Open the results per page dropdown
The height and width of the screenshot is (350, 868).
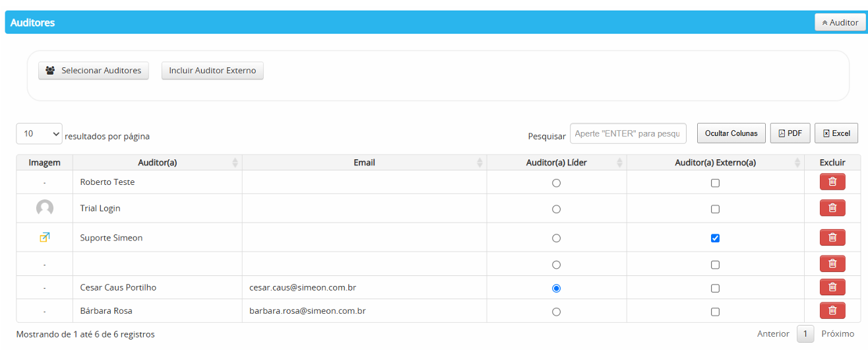[x=39, y=133]
